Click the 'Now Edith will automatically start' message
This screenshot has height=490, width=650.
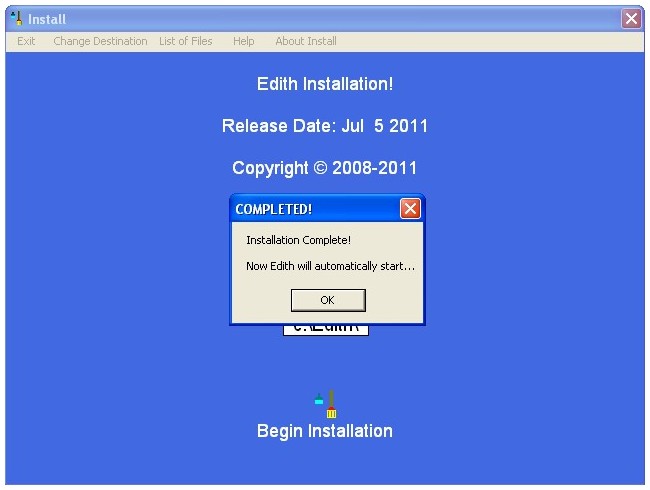(330, 266)
